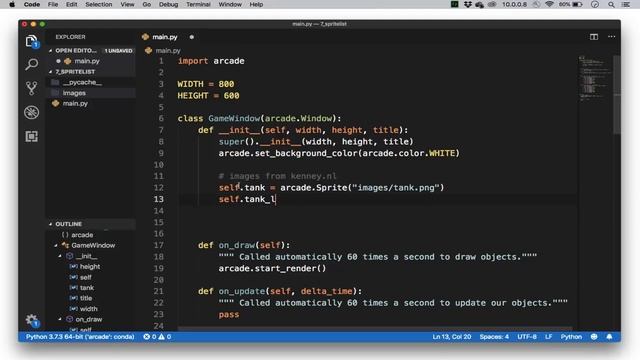The width and height of the screenshot is (640, 360).
Task: Open the Search view in activity bar
Action: coord(31,64)
